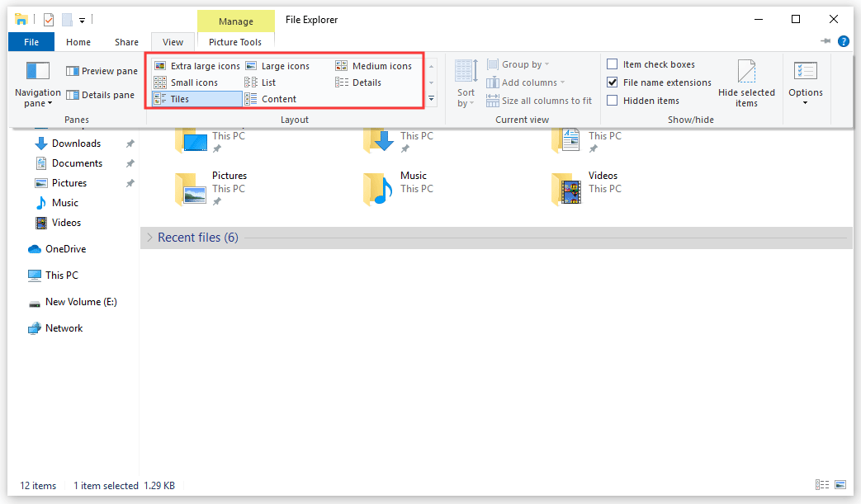
Task: Click the pin icon beside Downloads
Action: pyautogui.click(x=130, y=144)
